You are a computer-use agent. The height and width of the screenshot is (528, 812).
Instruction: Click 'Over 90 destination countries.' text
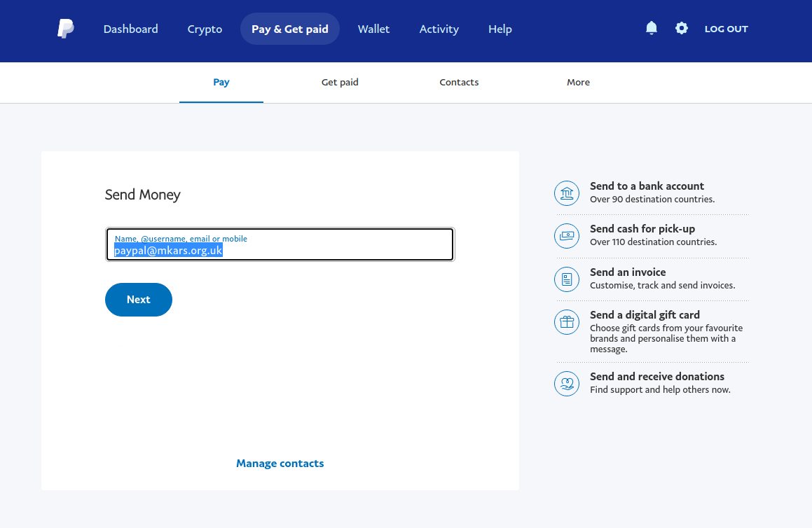pos(652,200)
